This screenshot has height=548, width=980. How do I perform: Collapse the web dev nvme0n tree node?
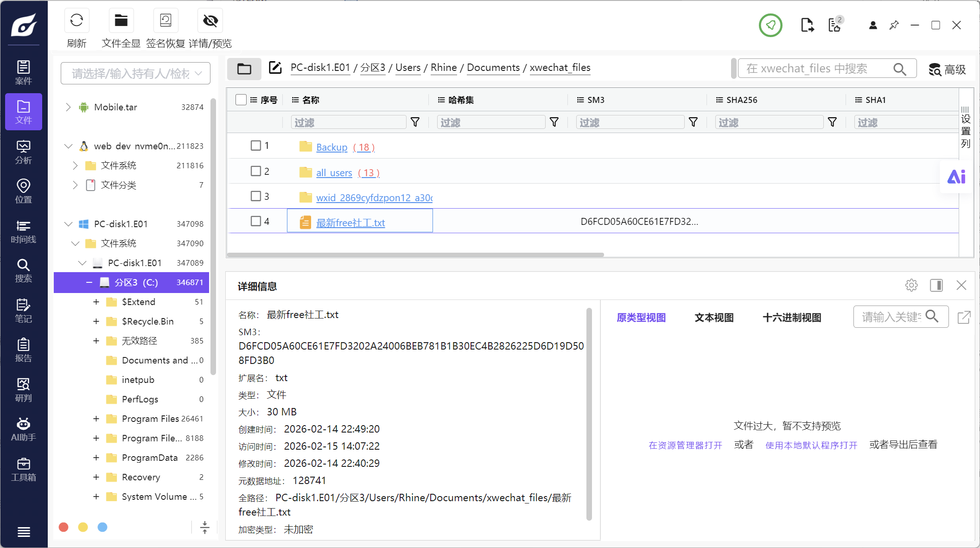tap(68, 146)
